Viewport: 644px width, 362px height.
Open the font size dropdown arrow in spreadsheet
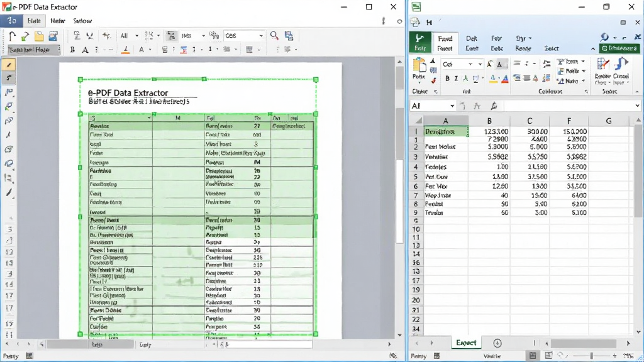[480, 65]
